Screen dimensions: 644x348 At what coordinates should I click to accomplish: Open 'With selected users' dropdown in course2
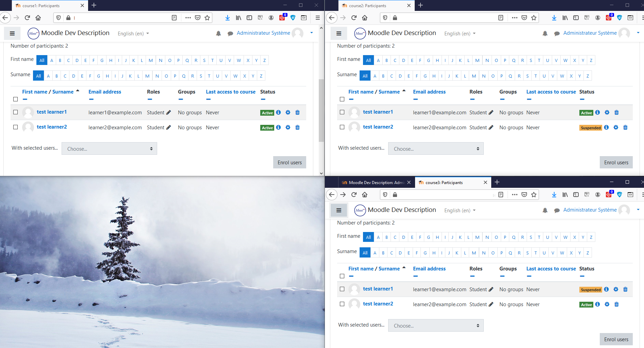coord(436,149)
